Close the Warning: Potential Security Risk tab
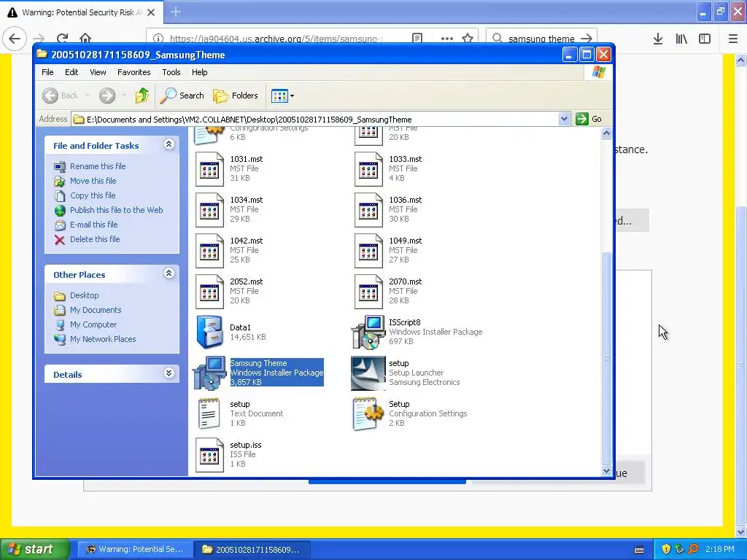The width and height of the screenshot is (747, 560). click(x=151, y=12)
